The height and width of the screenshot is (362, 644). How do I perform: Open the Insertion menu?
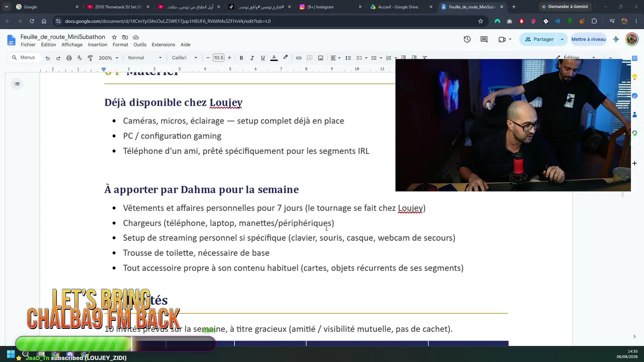(x=98, y=45)
